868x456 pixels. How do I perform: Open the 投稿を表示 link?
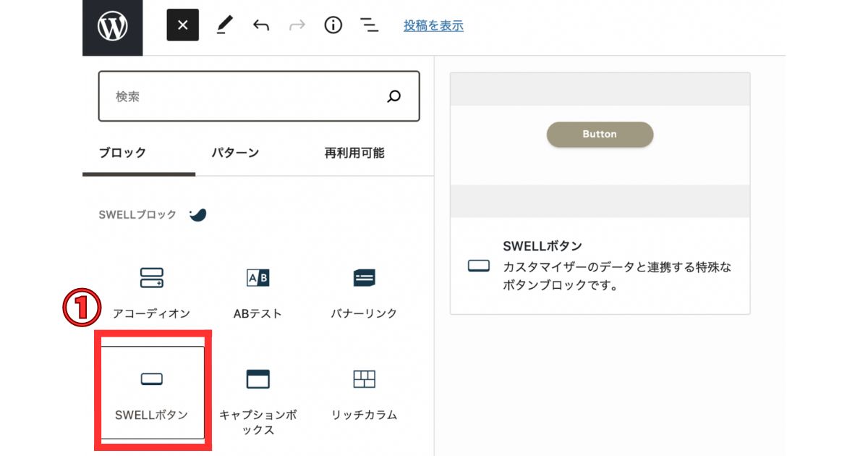tap(433, 26)
